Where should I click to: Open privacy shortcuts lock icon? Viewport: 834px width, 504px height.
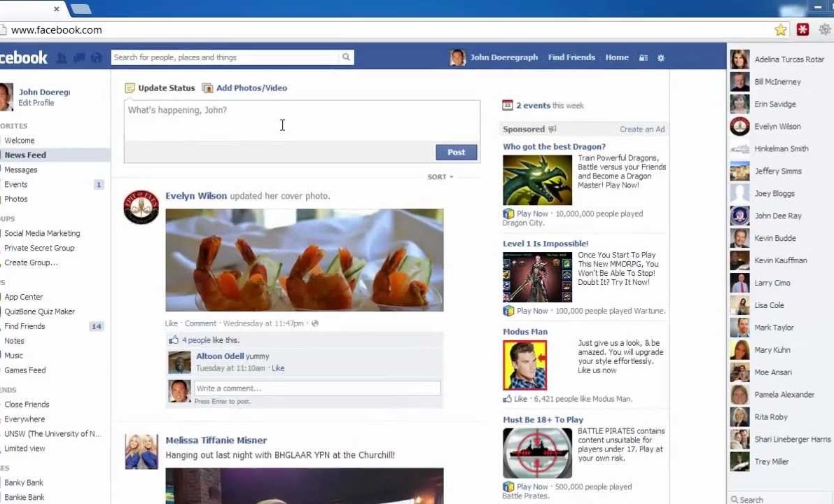coord(643,57)
